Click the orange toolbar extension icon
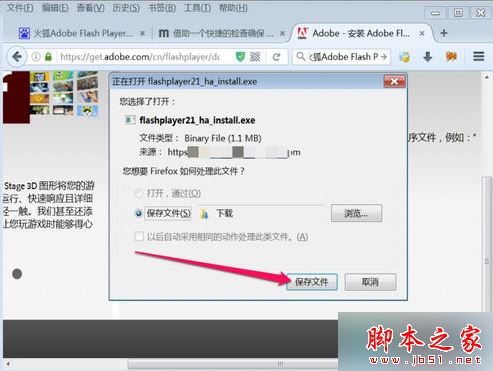Image resolution: width=493 pixels, height=371 pixels. 451,57
